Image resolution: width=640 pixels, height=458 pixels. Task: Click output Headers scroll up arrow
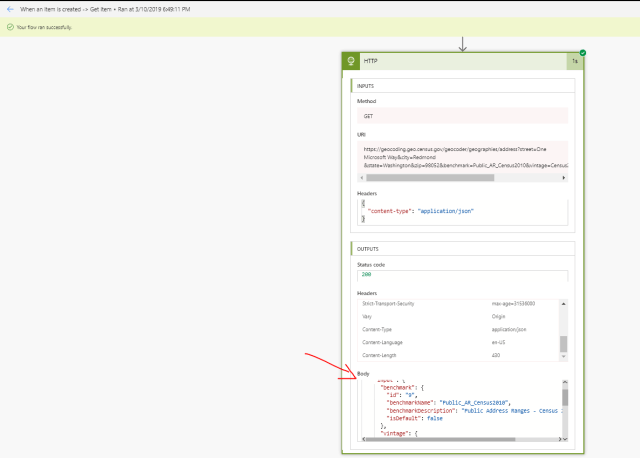(564, 302)
